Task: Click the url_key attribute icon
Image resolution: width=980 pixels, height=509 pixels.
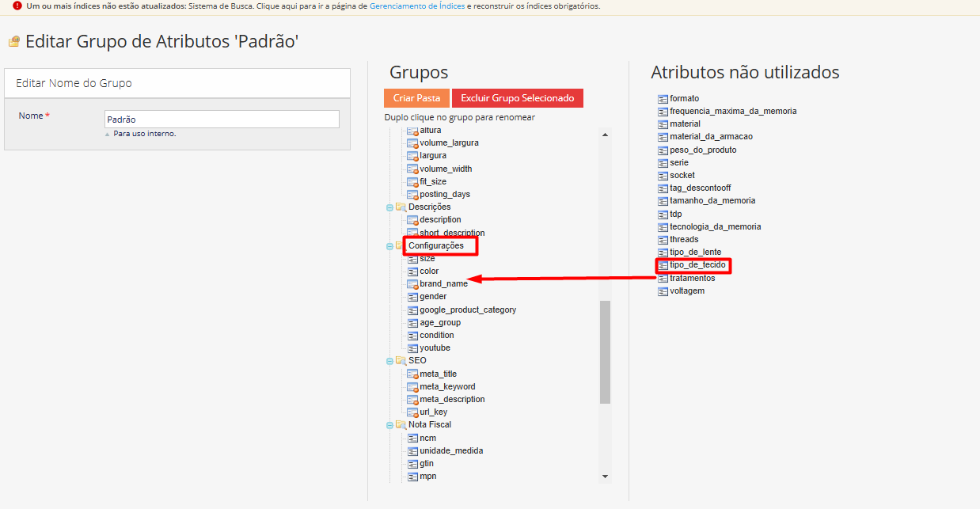Action: [412, 412]
